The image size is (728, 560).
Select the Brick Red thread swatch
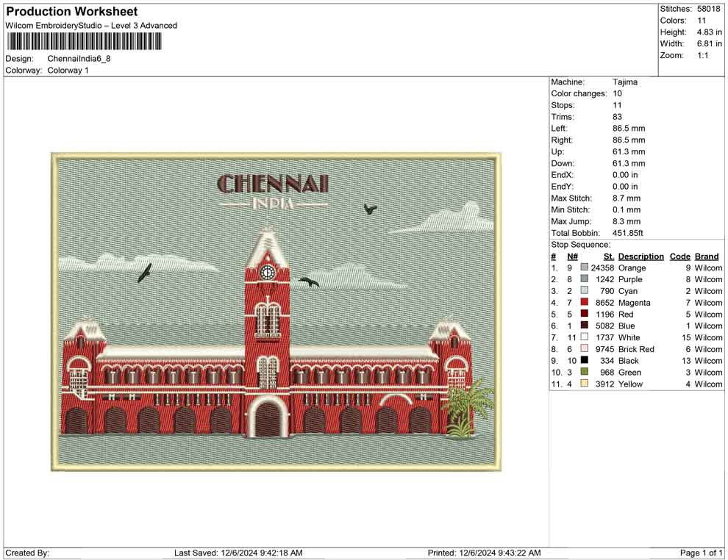pyautogui.click(x=584, y=349)
